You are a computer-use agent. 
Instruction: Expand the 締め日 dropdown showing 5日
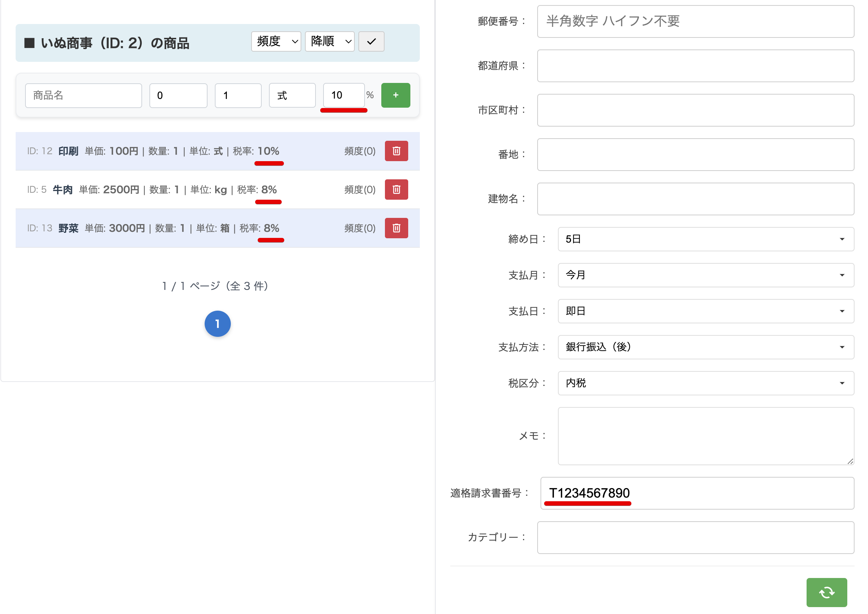pos(706,239)
